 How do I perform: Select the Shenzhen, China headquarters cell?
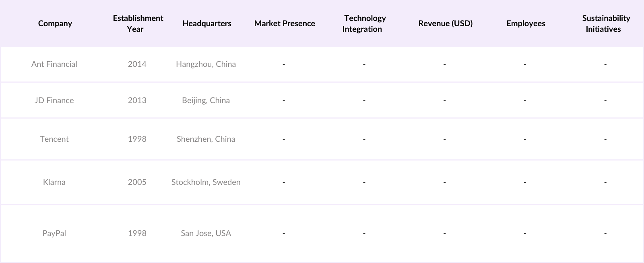(206, 139)
